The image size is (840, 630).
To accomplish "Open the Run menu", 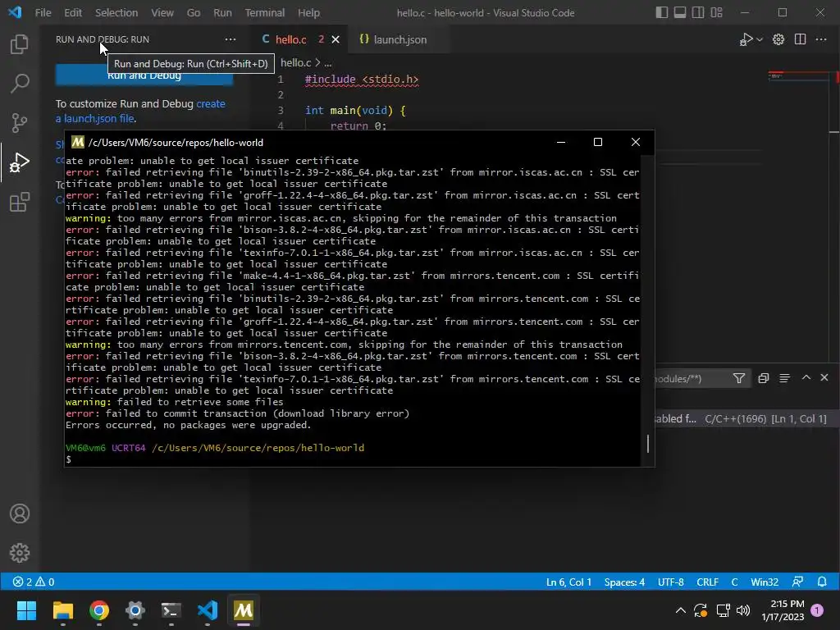I will tap(222, 12).
